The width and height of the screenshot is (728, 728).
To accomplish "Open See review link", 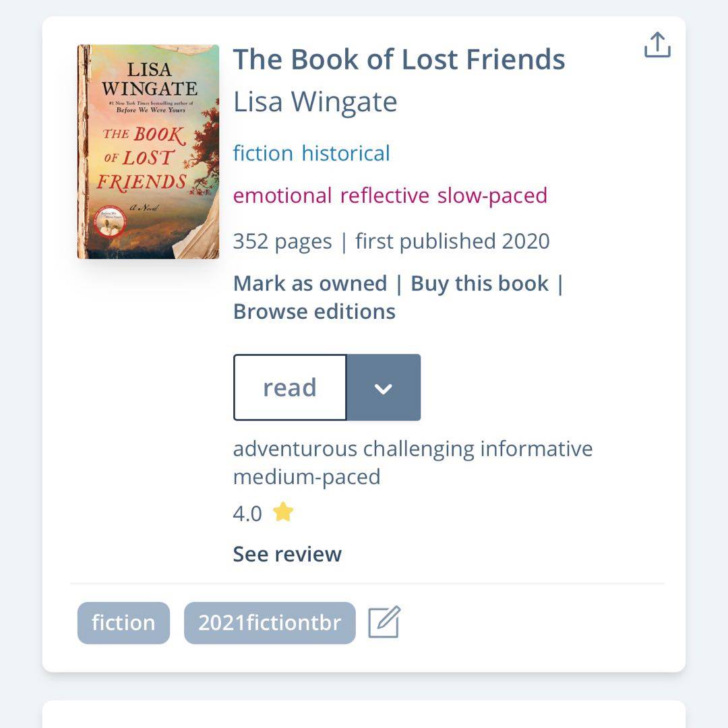I will [x=287, y=554].
